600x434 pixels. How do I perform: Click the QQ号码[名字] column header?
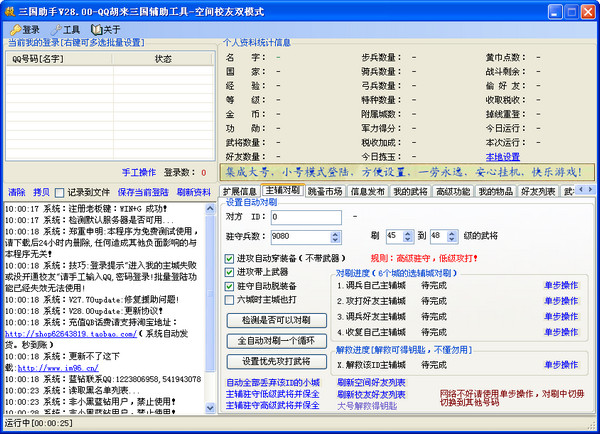[59, 59]
